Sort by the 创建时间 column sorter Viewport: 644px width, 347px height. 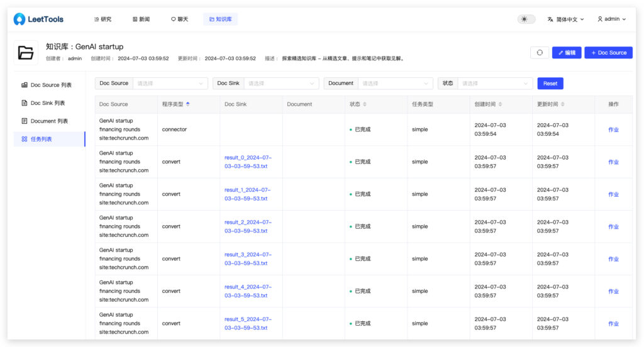[x=500, y=104]
